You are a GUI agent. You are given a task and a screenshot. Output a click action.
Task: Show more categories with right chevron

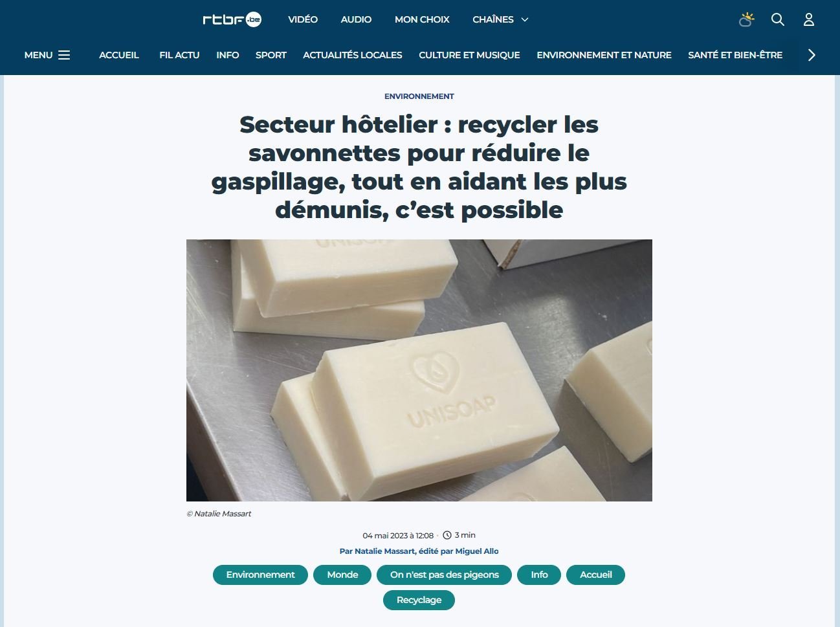click(x=812, y=55)
